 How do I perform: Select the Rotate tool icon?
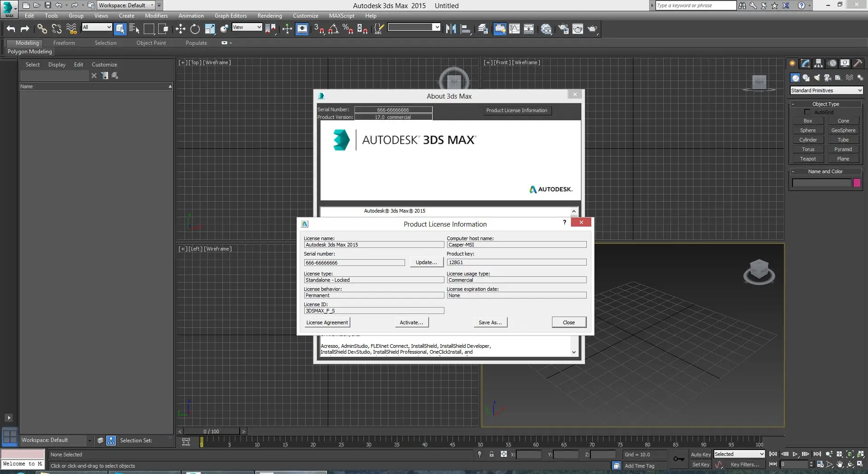pyautogui.click(x=195, y=29)
